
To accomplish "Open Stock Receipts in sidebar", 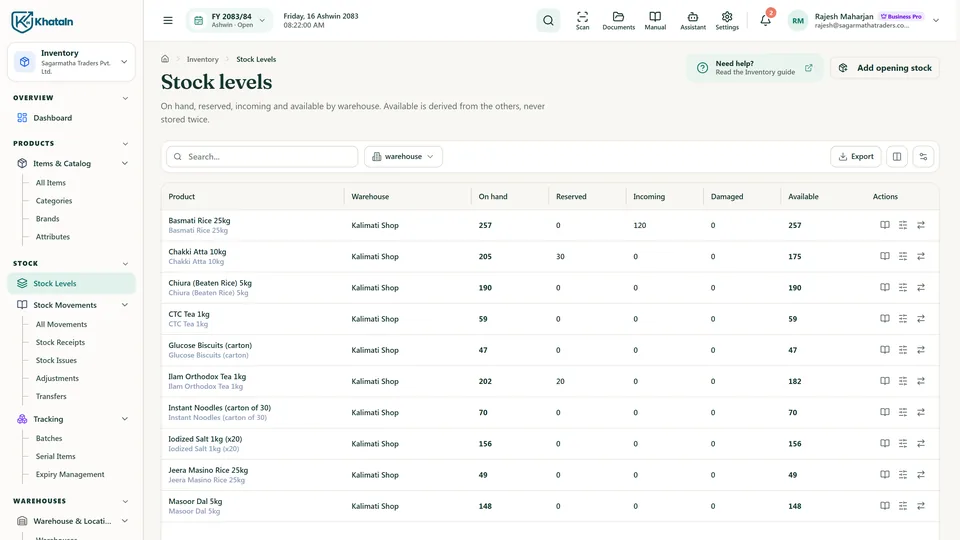I will pos(60,342).
